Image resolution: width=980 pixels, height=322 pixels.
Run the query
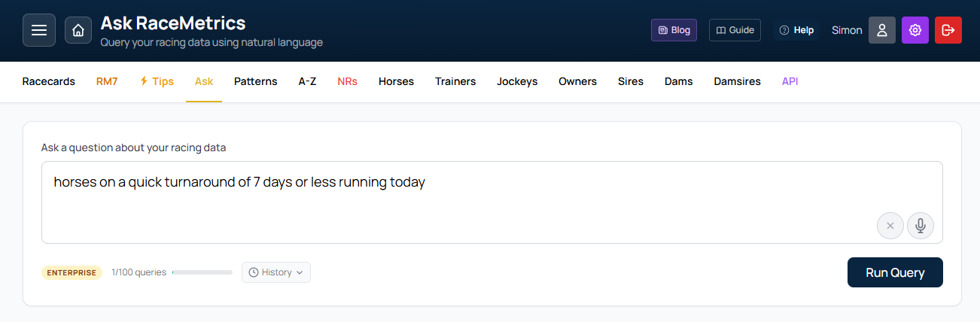pyautogui.click(x=895, y=272)
